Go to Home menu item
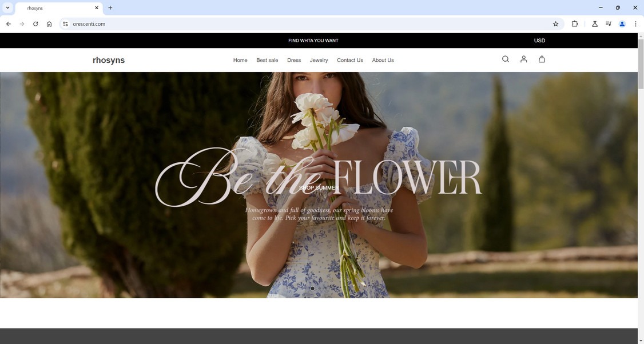 pyautogui.click(x=240, y=60)
